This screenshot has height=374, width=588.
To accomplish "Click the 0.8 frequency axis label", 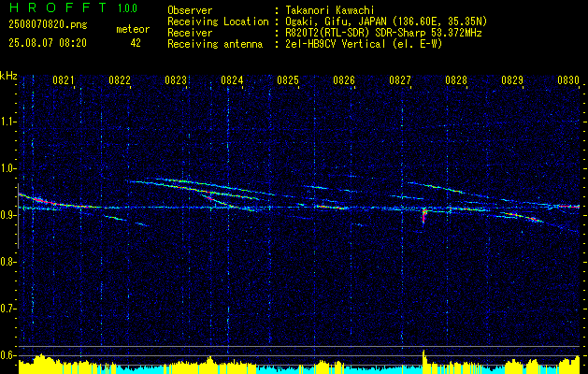I will click(7, 262).
